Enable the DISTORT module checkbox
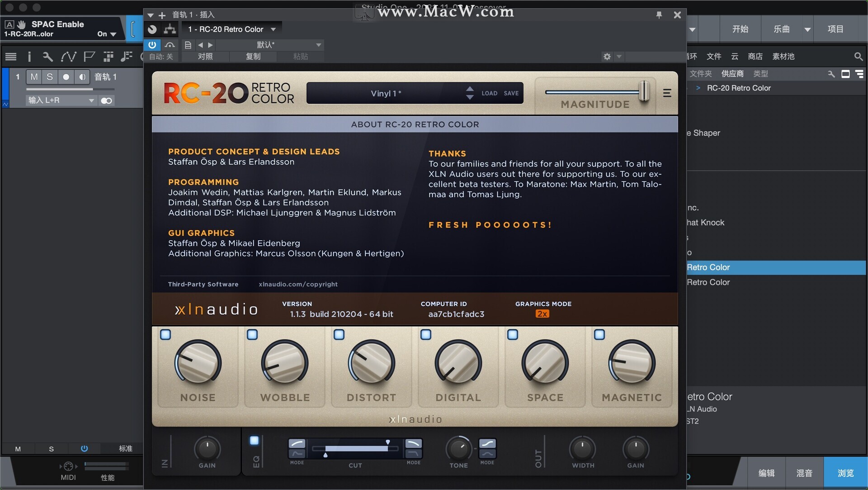Image resolution: width=868 pixels, height=490 pixels. [x=339, y=334]
